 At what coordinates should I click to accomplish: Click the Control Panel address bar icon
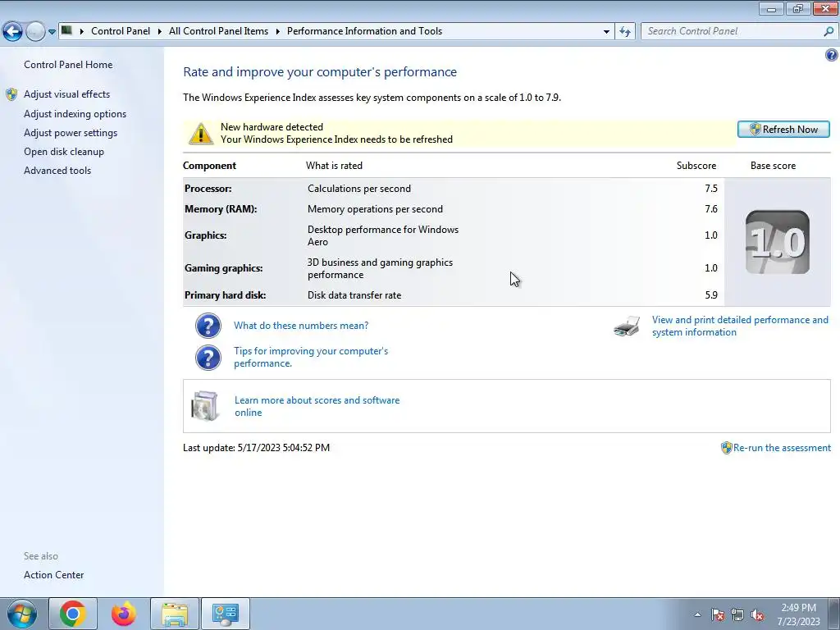click(x=67, y=30)
